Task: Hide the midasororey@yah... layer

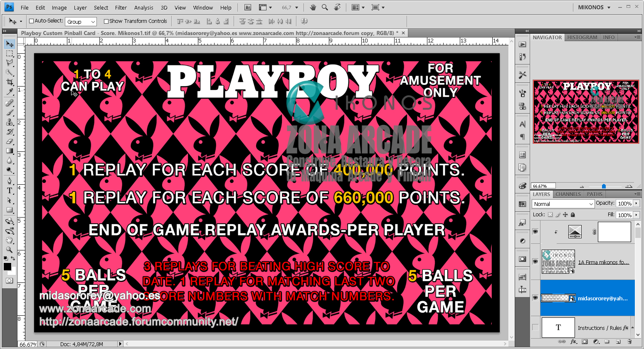Action: (535, 298)
